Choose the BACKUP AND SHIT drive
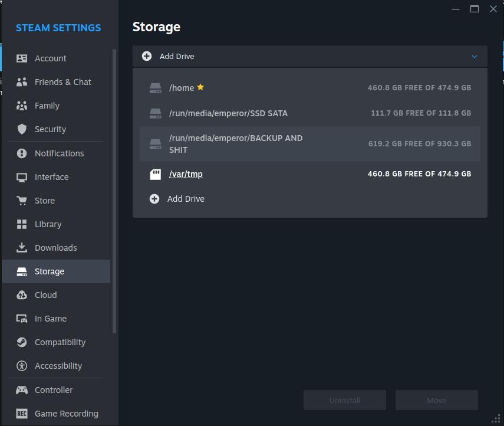This screenshot has width=504, height=426. (x=236, y=144)
